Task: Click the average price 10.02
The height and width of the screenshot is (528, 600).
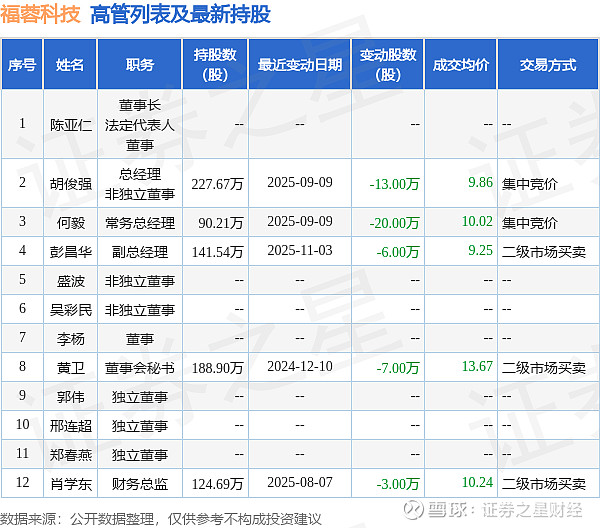Action: pos(477,221)
